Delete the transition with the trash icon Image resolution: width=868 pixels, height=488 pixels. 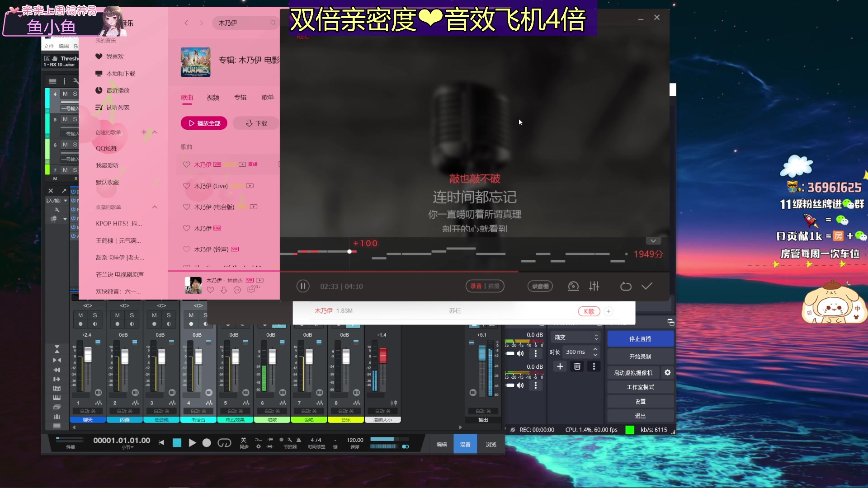pos(577,366)
